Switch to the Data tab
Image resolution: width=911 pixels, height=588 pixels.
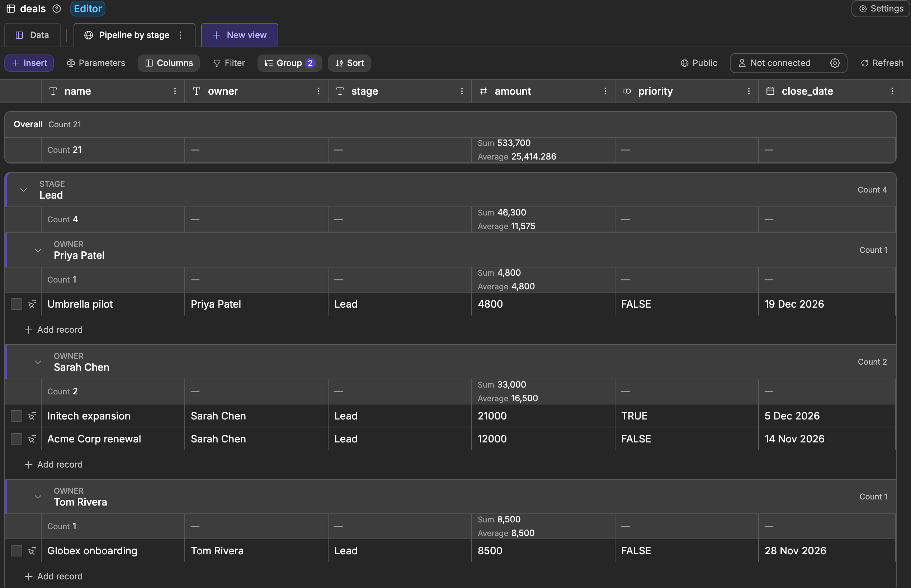tap(33, 35)
